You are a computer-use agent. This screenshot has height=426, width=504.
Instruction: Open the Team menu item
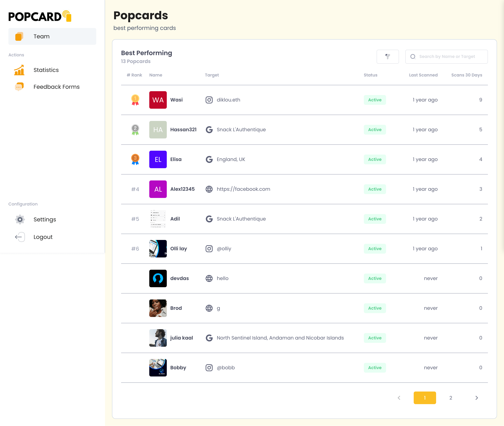click(52, 36)
